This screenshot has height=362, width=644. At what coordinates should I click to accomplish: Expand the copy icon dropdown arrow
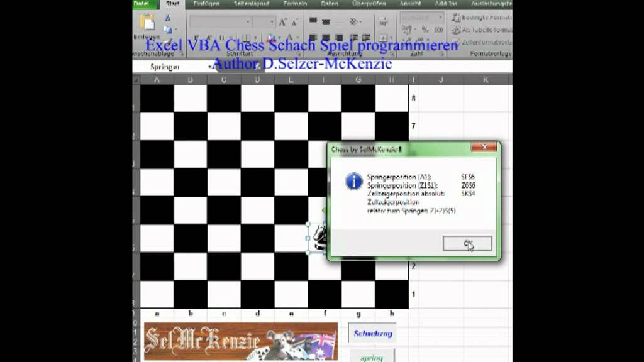pyautogui.click(x=176, y=30)
